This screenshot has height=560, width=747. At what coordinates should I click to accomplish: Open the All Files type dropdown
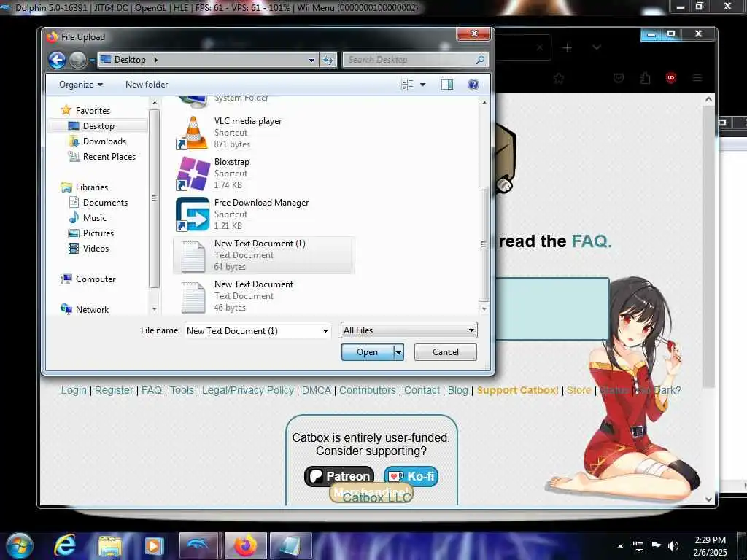coord(409,330)
